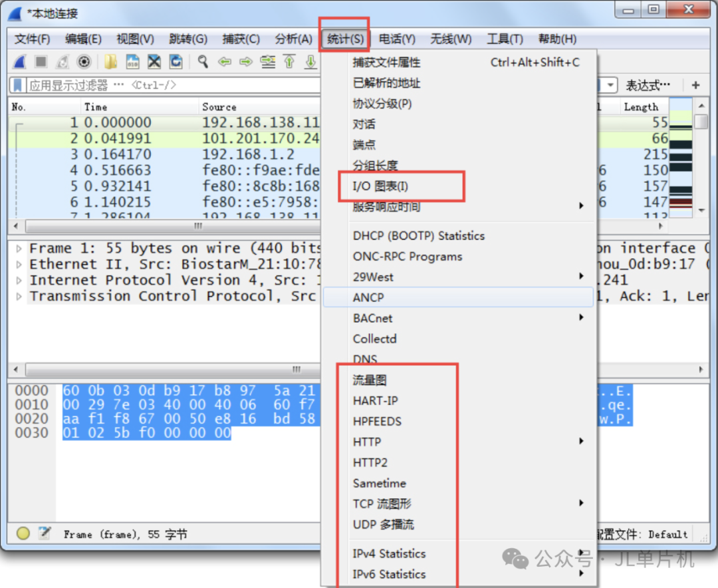Screen dimensions: 718x588
Task: Open capture options with the gear icon
Action: click(85, 62)
